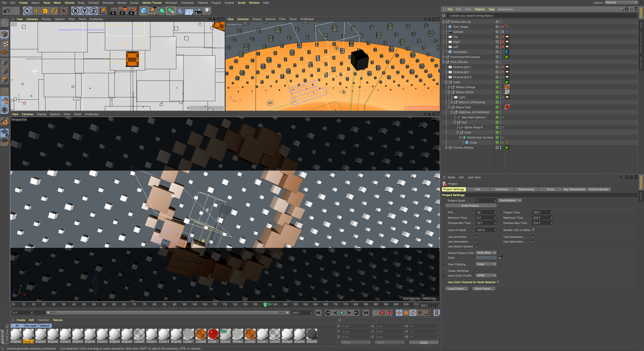Play the animation forward
This screenshot has height=351, width=644.
[x=342, y=313]
